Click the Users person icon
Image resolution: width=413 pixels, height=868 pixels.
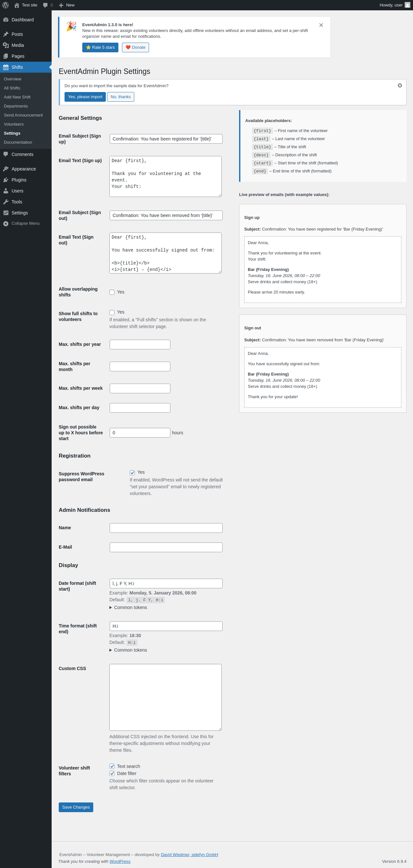(x=6, y=191)
